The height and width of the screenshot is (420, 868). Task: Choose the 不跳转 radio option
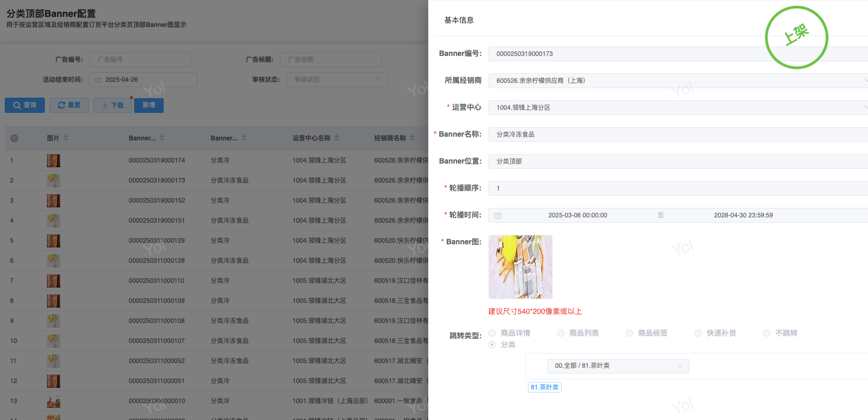(767, 333)
